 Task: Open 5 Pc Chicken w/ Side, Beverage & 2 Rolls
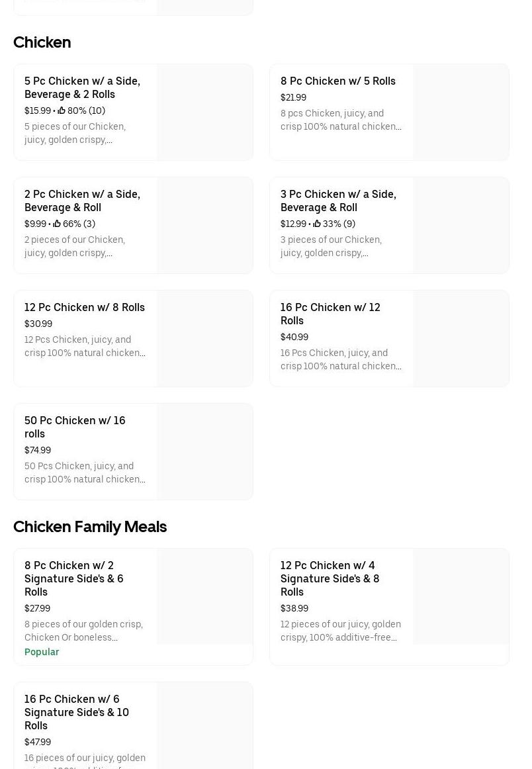pyautogui.click(x=82, y=87)
